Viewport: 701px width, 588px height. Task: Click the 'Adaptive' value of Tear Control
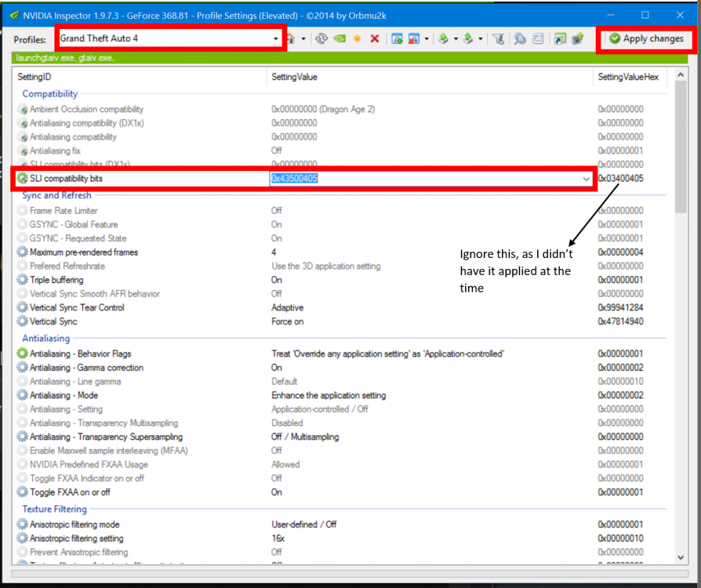[x=288, y=307]
